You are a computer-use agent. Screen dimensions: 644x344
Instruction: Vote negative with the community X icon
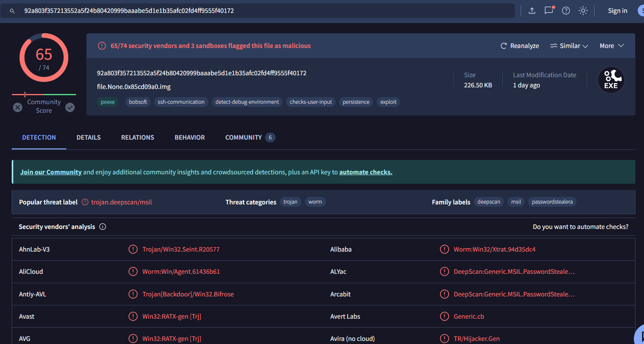coord(18,107)
